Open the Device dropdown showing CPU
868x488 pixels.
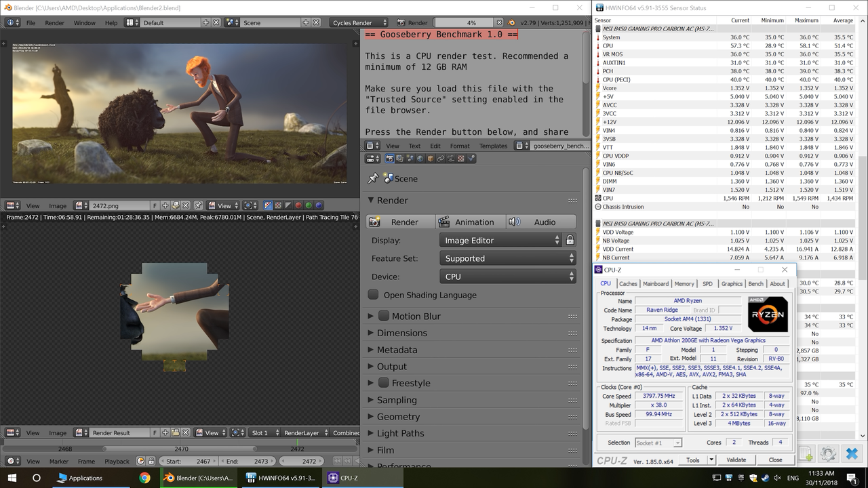pyautogui.click(x=507, y=277)
